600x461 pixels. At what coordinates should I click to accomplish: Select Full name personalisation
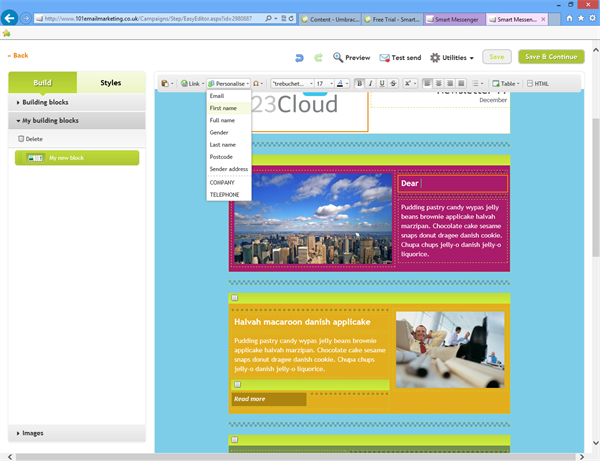coord(228,121)
